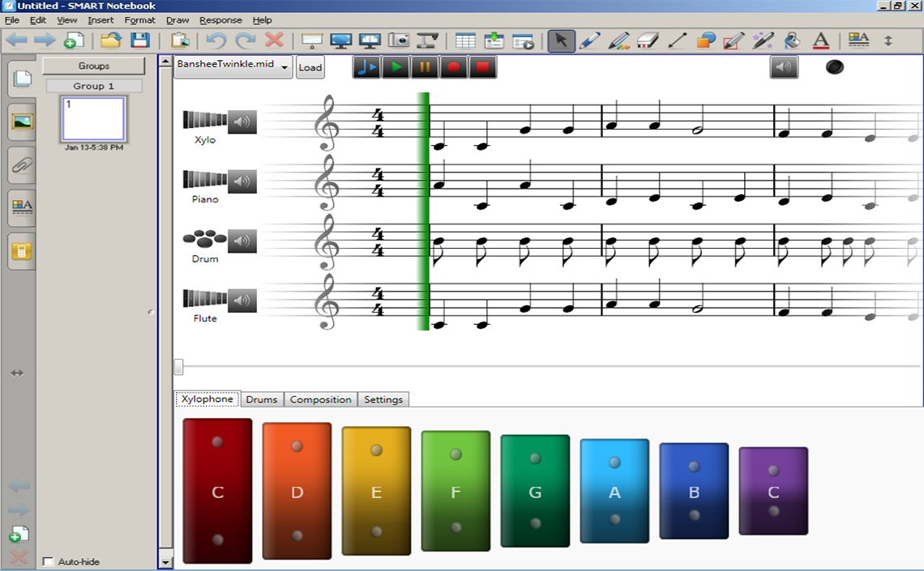
Task: Click the Load button
Action: click(310, 67)
